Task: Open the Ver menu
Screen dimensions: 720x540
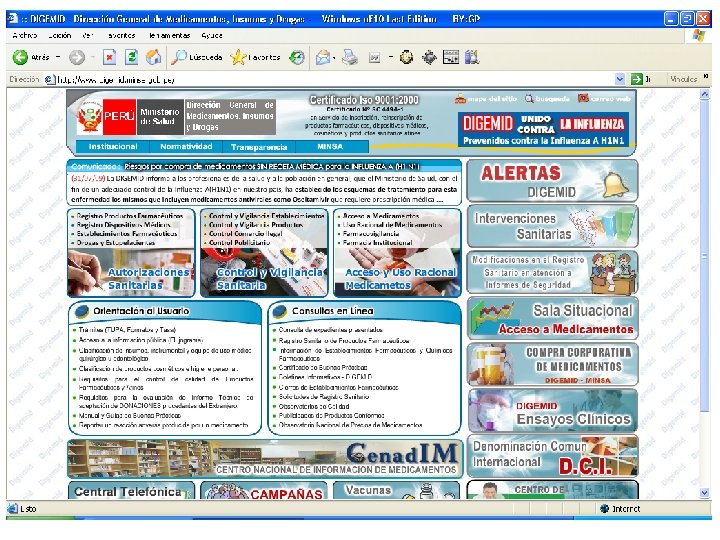Action: [88, 35]
